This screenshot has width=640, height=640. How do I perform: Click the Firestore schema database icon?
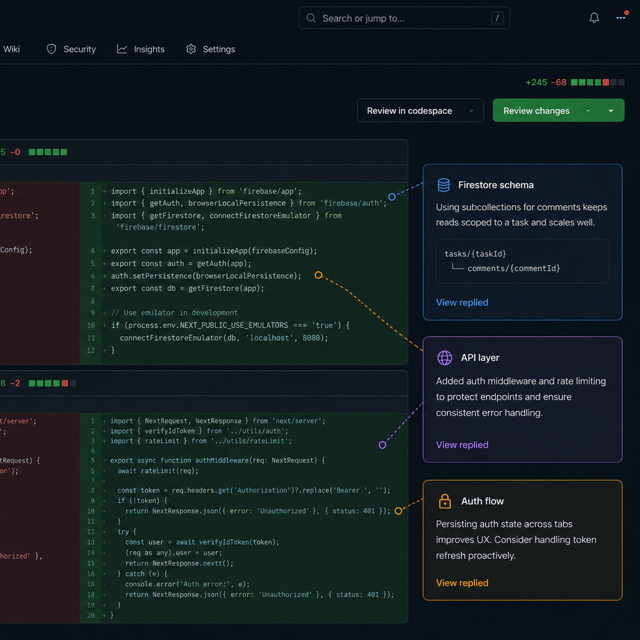[x=444, y=185]
